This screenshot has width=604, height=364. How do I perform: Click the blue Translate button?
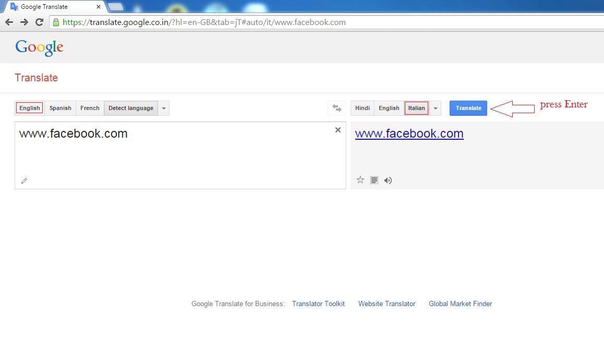(x=468, y=108)
